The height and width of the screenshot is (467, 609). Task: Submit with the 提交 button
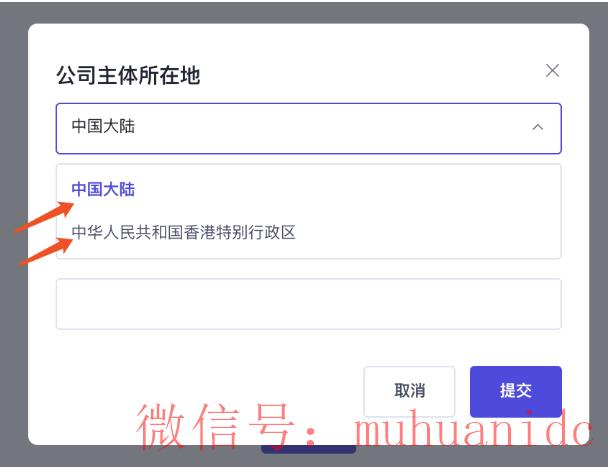point(515,391)
